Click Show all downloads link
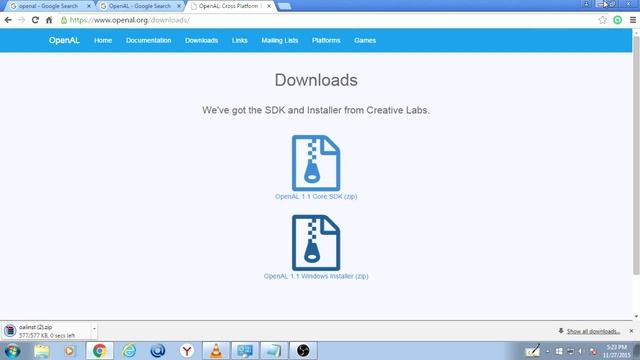Image resolution: width=640 pixels, height=360 pixels. coord(593,331)
